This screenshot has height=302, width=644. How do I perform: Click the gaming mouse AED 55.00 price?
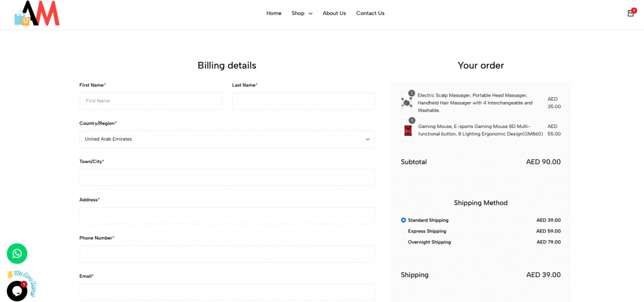[x=554, y=130]
